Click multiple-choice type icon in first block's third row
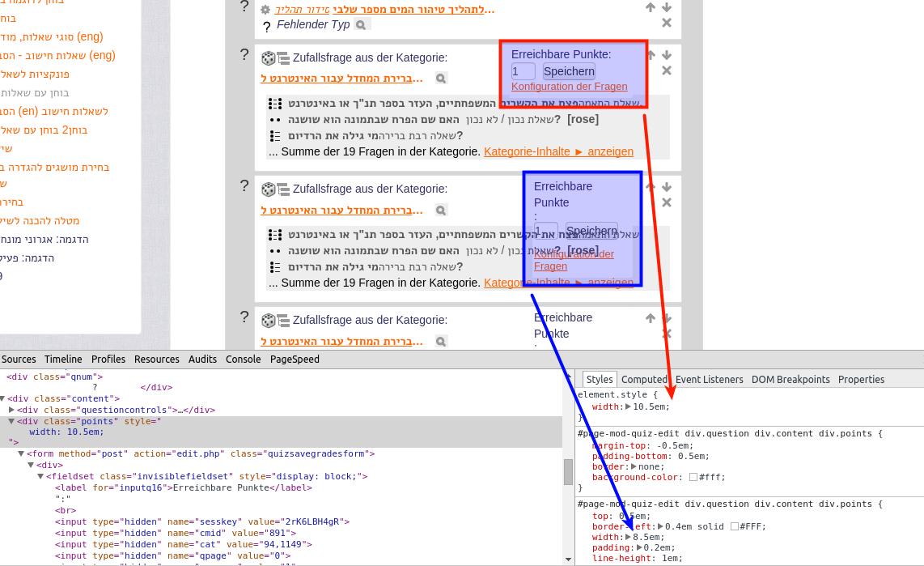 [274, 136]
